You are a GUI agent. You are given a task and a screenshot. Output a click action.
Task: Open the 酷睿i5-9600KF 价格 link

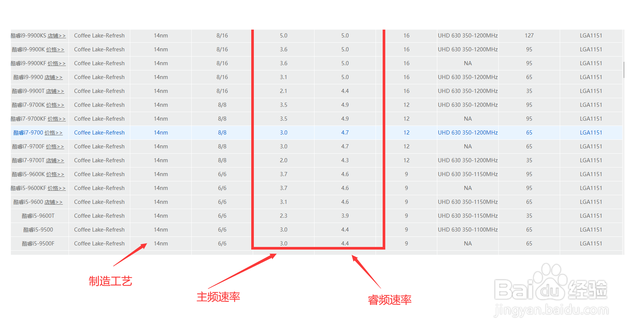point(57,188)
